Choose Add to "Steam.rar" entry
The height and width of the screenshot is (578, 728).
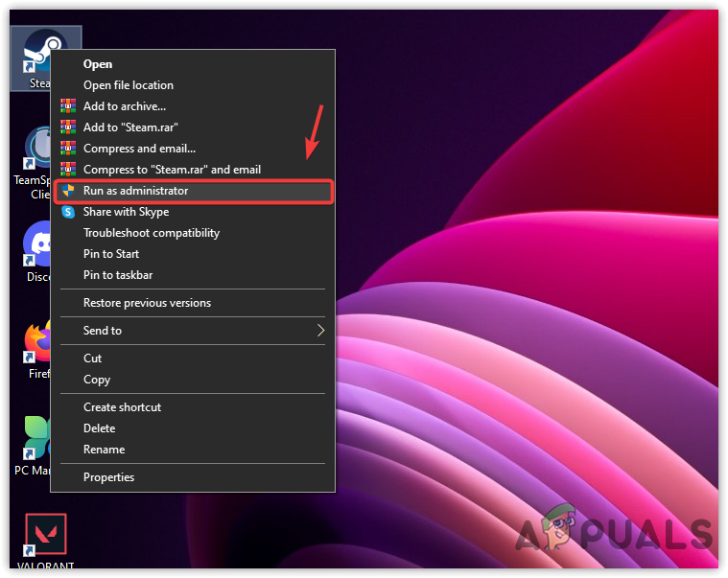(x=193, y=127)
